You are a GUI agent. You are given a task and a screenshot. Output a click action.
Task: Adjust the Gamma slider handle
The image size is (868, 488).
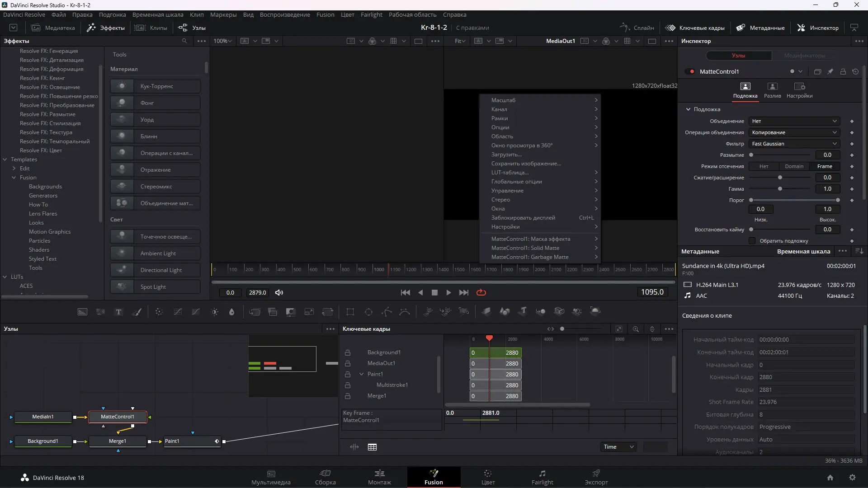click(x=780, y=189)
